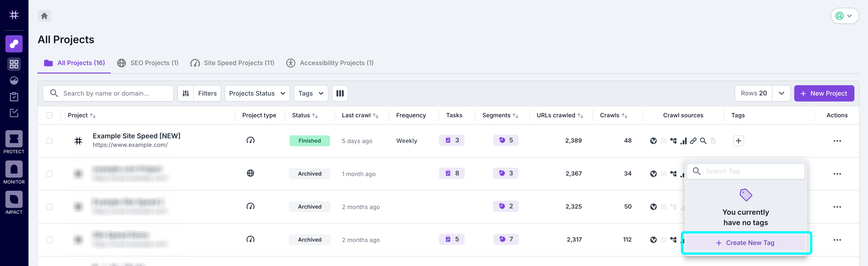
Task: Click the Filters button
Action: 207,93
